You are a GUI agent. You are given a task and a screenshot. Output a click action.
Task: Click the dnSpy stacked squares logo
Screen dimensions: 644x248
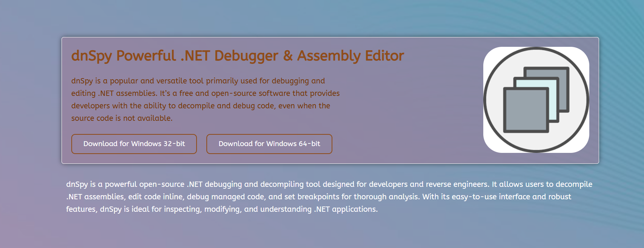click(536, 100)
